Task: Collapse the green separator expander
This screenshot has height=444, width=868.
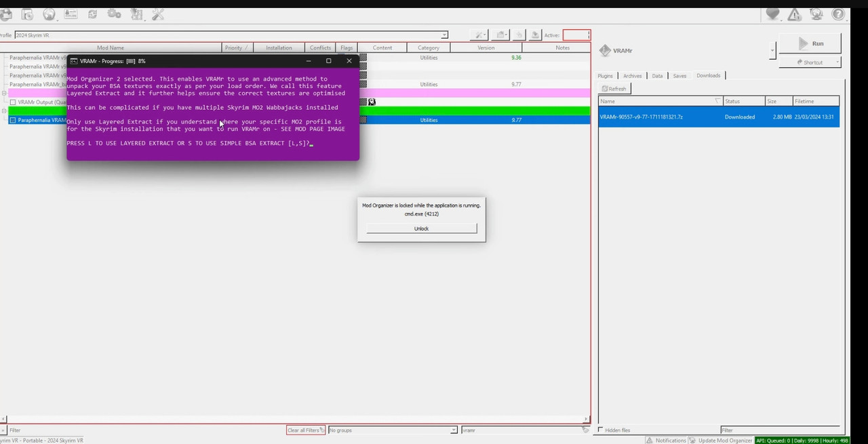Action: (x=4, y=110)
